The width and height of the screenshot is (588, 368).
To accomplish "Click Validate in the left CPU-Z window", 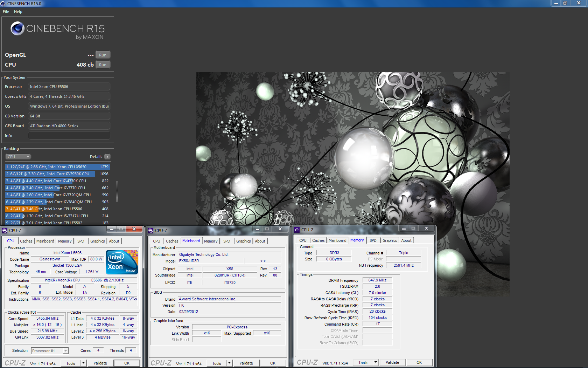I will coord(100,363).
